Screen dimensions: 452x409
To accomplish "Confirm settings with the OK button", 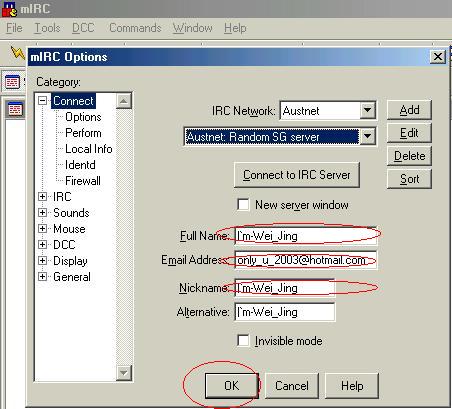I will tap(231, 386).
